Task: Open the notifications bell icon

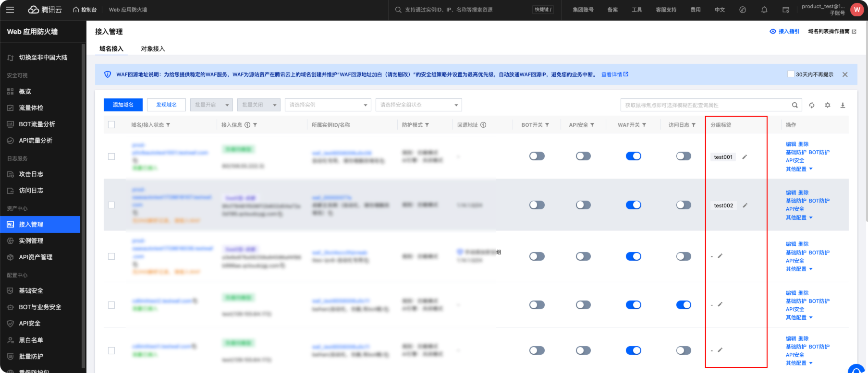Action: pyautogui.click(x=764, y=10)
